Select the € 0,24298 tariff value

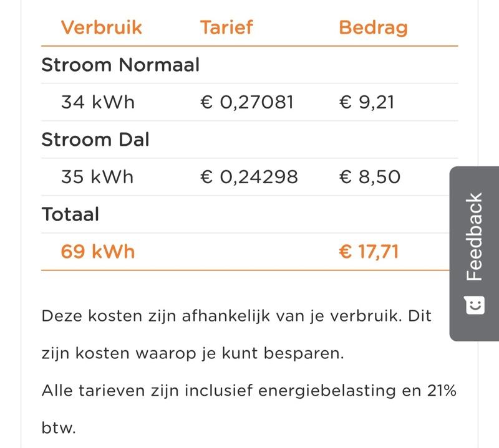(x=249, y=177)
